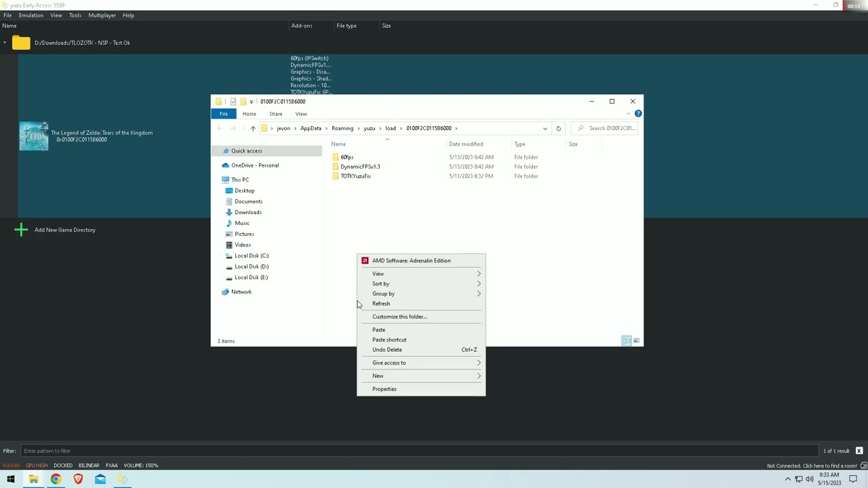Click Roaming in the address breadcrumb
This screenshot has height=488, width=868.
pyautogui.click(x=342, y=128)
